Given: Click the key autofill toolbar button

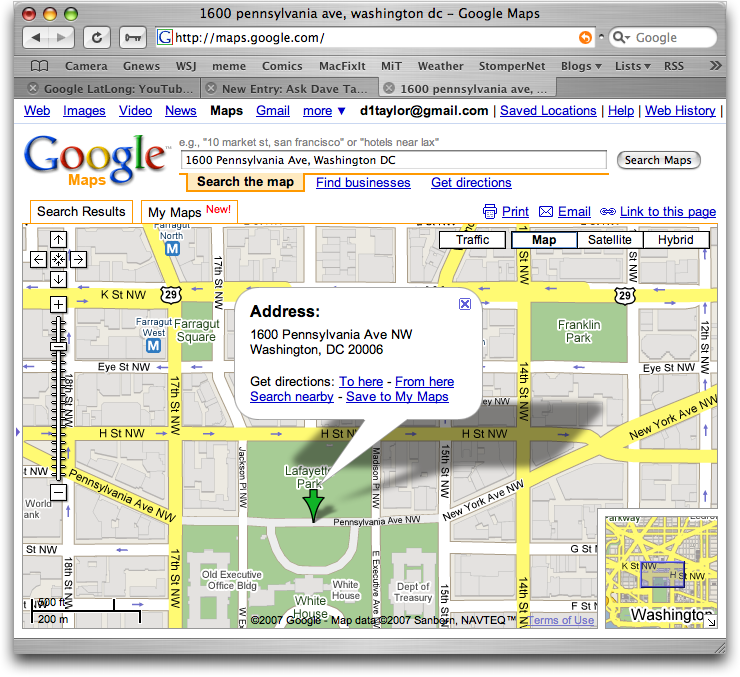Looking at the screenshot, I should (x=133, y=38).
